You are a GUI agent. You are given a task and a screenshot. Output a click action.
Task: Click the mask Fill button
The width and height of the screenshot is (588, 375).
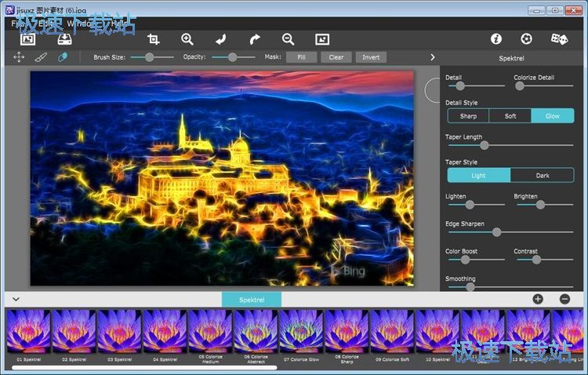[301, 57]
